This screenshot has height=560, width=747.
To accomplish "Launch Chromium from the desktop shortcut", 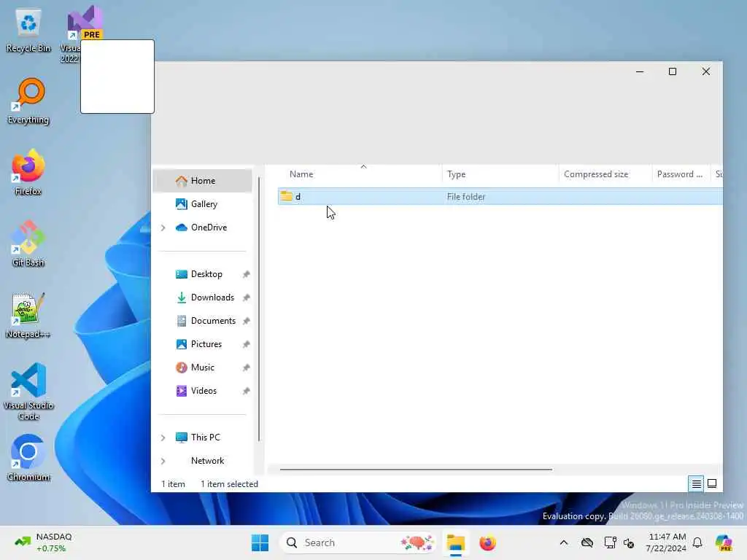I will (x=28, y=458).
